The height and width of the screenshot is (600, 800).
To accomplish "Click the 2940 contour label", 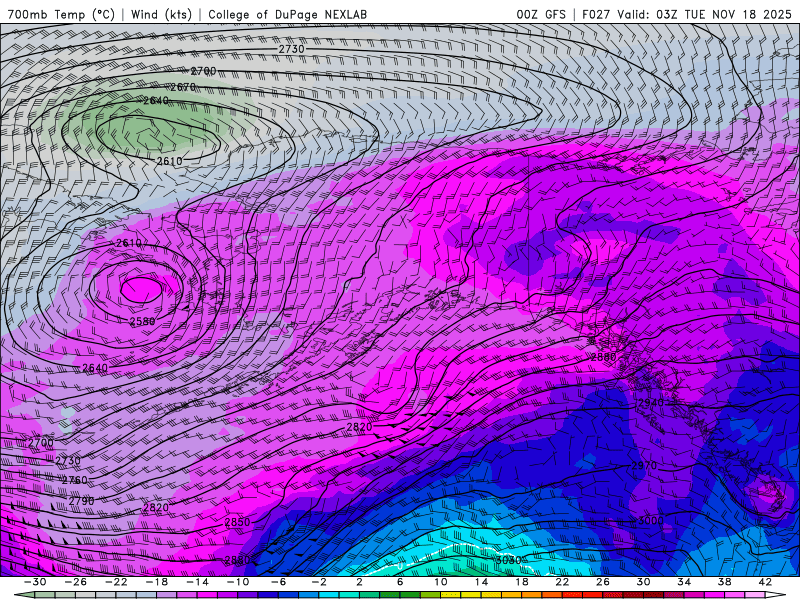I will [x=651, y=403].
